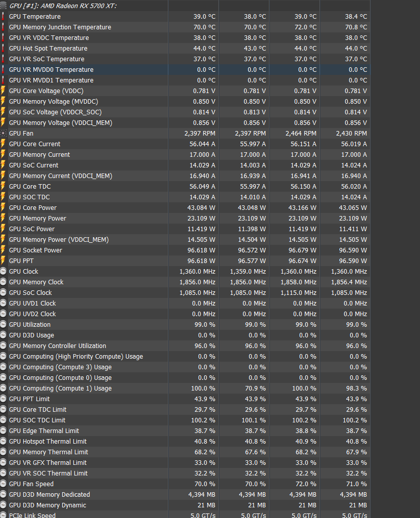Click the gauge icon beside GPU D3D Usage
The height and width of the screenshot is (518, 420).
pyautogui.click(x=3, y=335)
